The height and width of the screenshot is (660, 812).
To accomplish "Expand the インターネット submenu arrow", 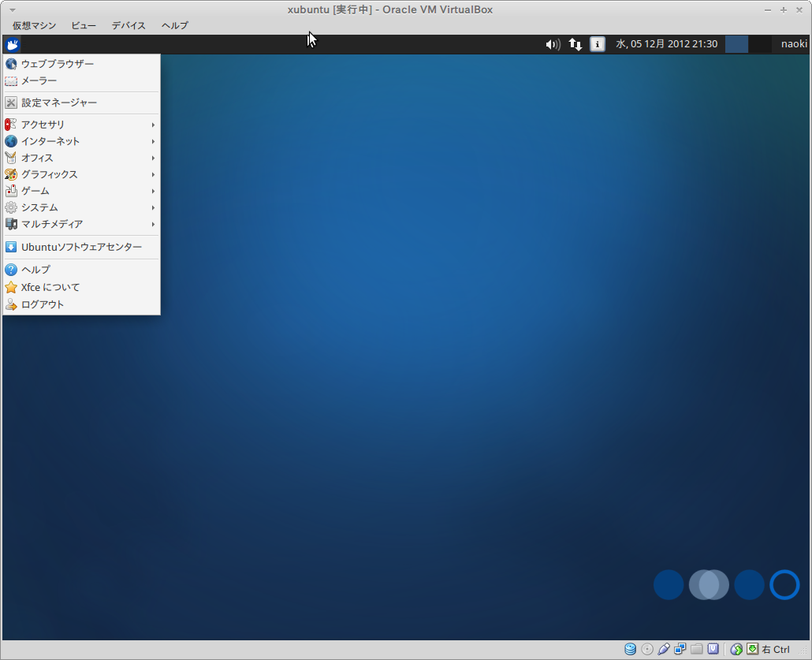I will [x=153, y=141].
